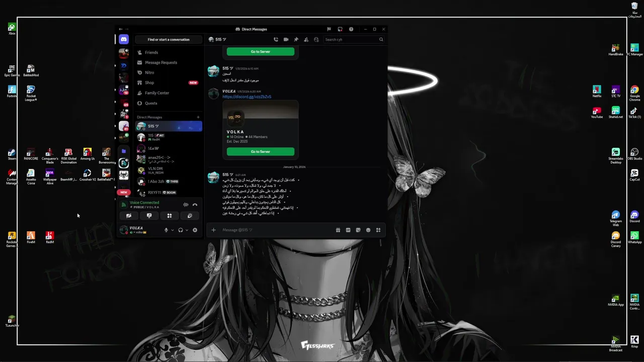Screen dimensions: 644x362
Task: Open CapCut desktop icon
Action: pyautogui.click(x=634, y=175)
